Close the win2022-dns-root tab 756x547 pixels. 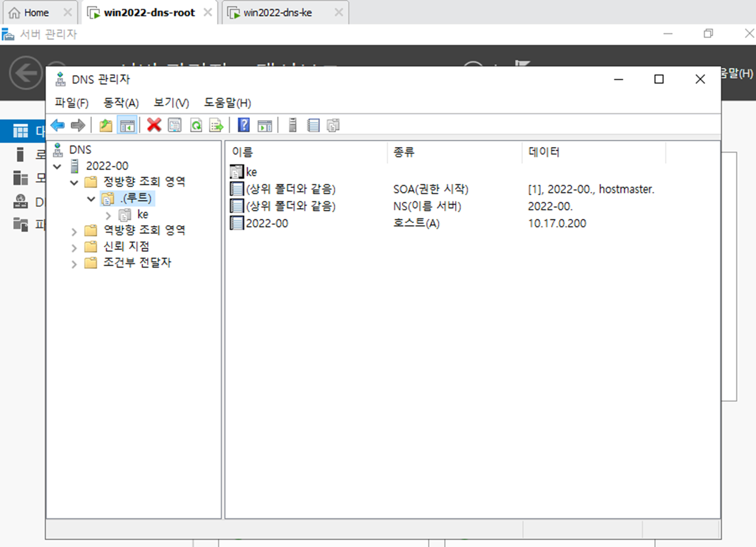(x=208, y=13)
